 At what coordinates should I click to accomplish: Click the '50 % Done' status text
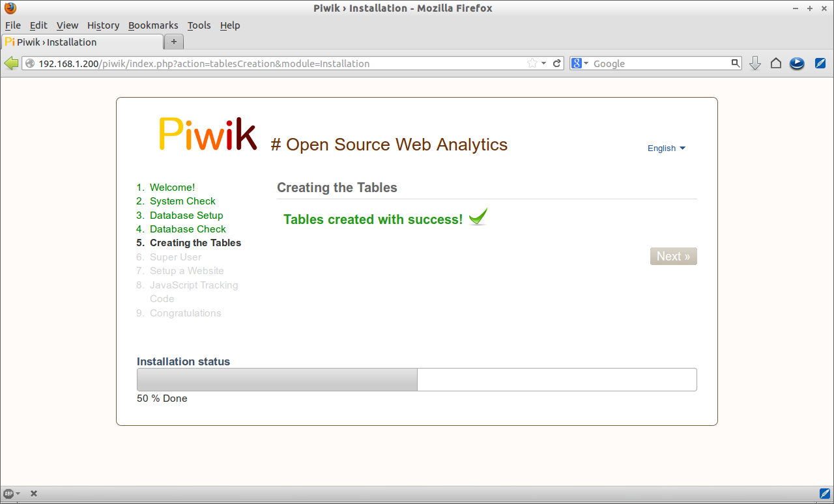point(162,399)
